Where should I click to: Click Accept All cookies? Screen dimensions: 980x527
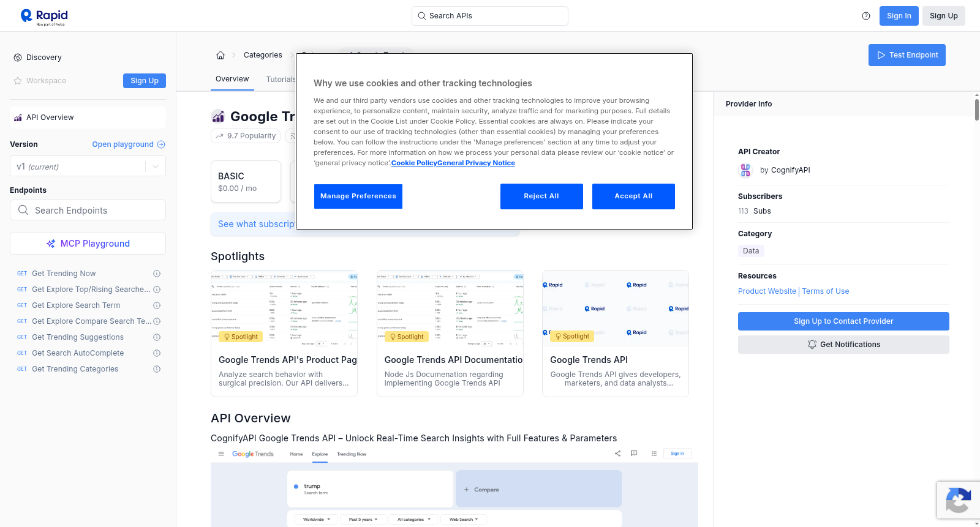point(633,196)
